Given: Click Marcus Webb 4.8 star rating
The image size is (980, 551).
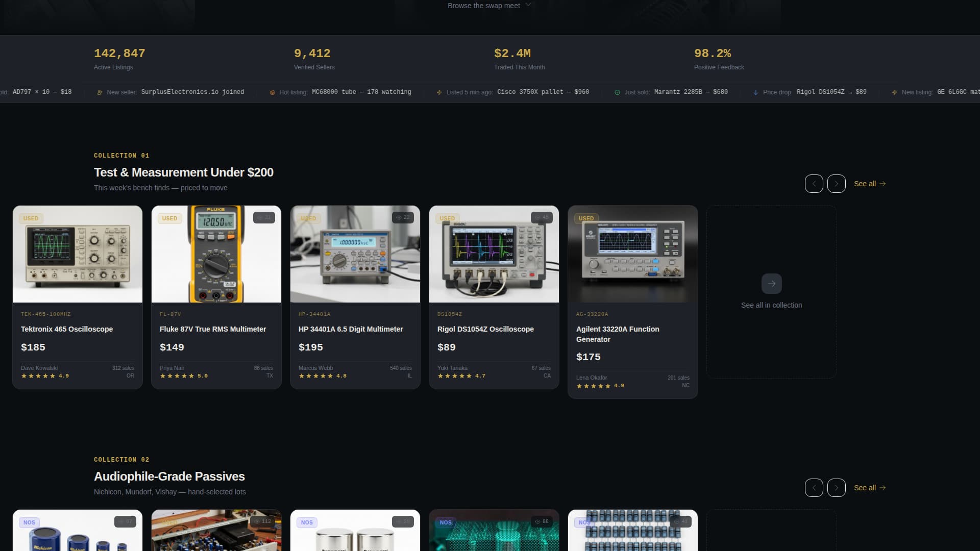Looking at the screenshot, I should (x=323, y=376).
